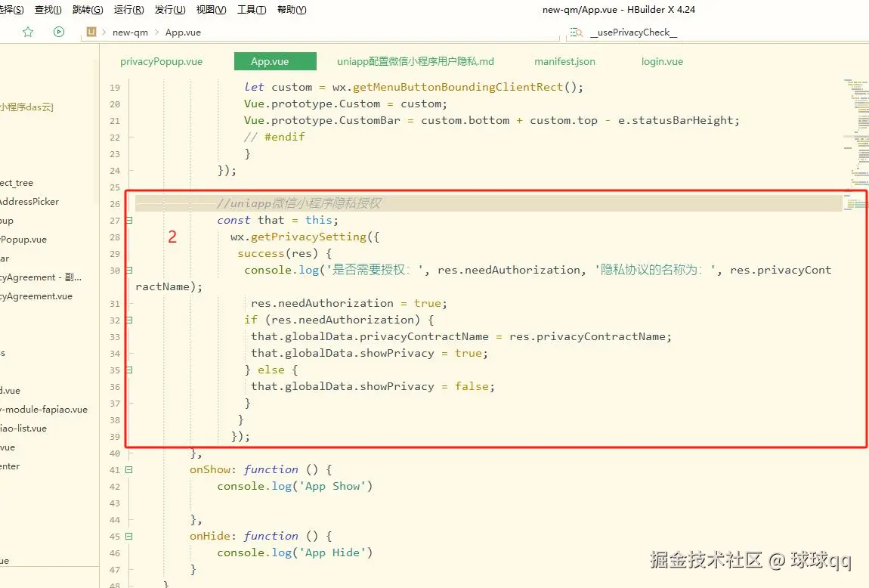Screen dimensions: 869x588
Task: Select the cyAgreement.vue file in tree
Action: [36, 296]
